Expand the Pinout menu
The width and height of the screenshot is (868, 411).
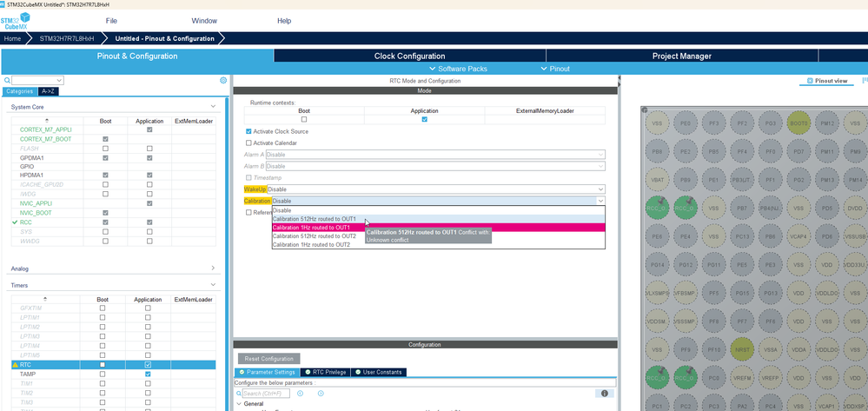point(555,69)
